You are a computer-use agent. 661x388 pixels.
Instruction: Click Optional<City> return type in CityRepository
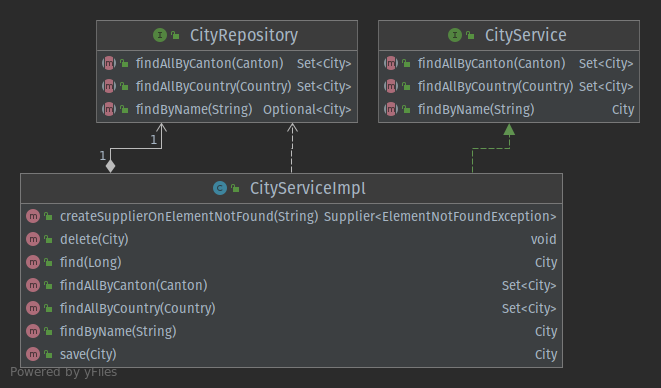coord(307,110)
